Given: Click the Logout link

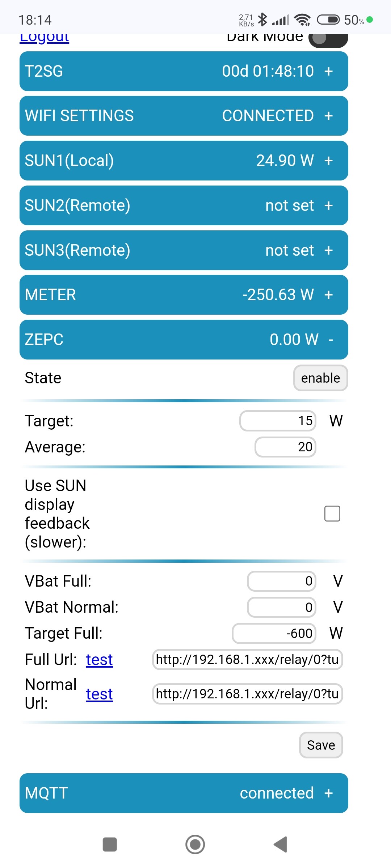Looking at the screenshot, I should point(44,38).
